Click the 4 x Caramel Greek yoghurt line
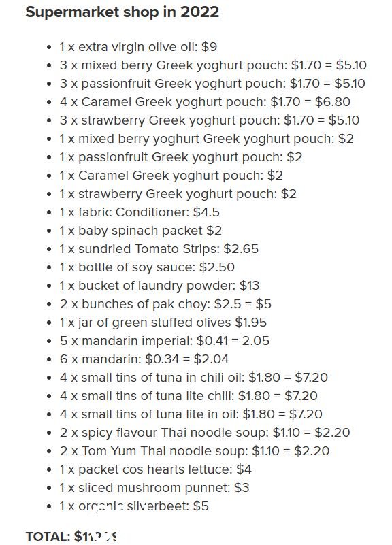The width and height of the screenshot is (392, 545). tap(205, 102)
